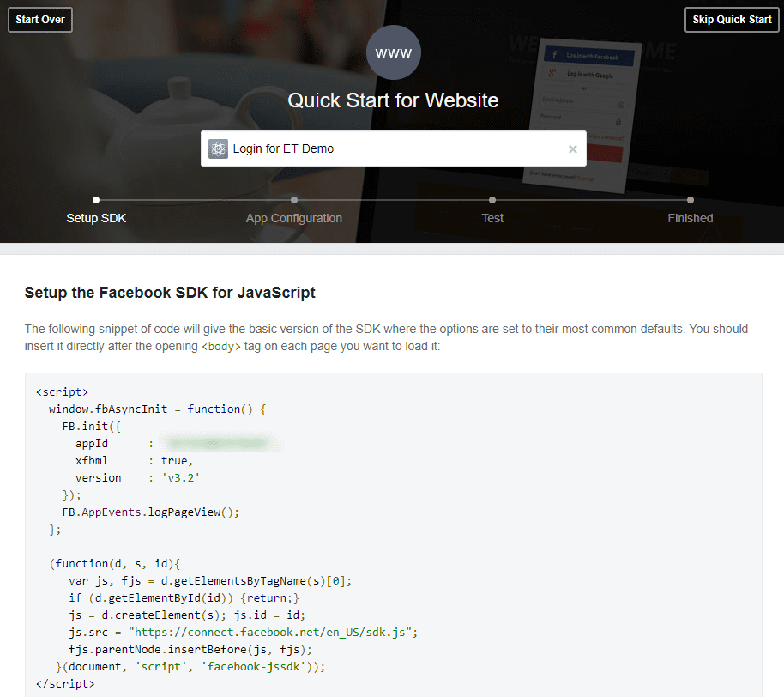This screenshot has width=784, height=697.
Task: Switch to the Finished step label
Action: tap(691, 218)
